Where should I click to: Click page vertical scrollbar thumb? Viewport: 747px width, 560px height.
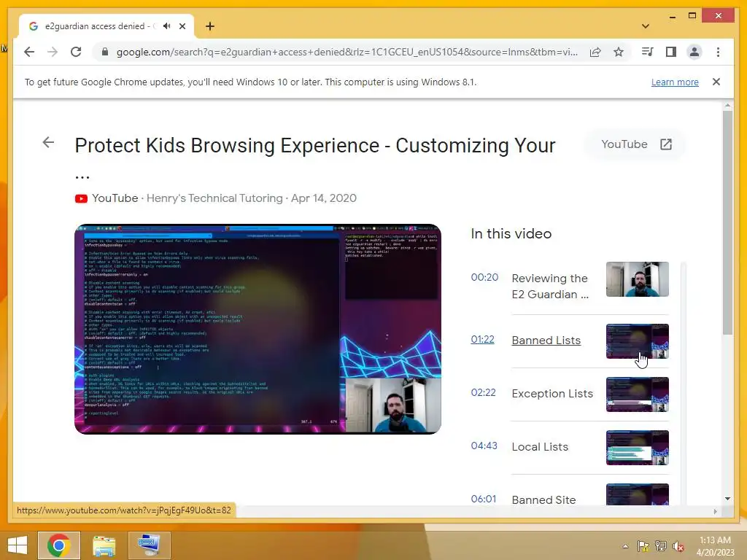click(x=727, y=222)
